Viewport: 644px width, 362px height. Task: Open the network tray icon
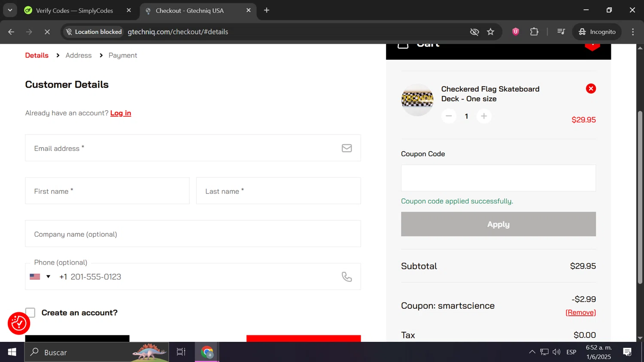click(x=544, y=352)
